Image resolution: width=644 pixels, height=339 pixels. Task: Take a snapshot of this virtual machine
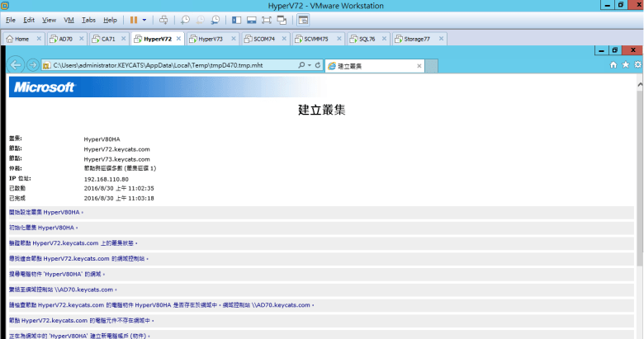pyautogui.click(x=185, y=19)
